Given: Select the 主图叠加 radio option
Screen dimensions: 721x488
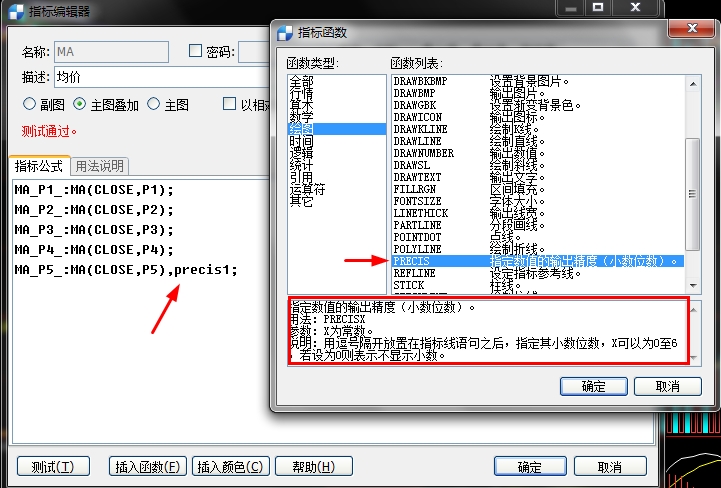Looking at the screenshot, I should 80,104.
